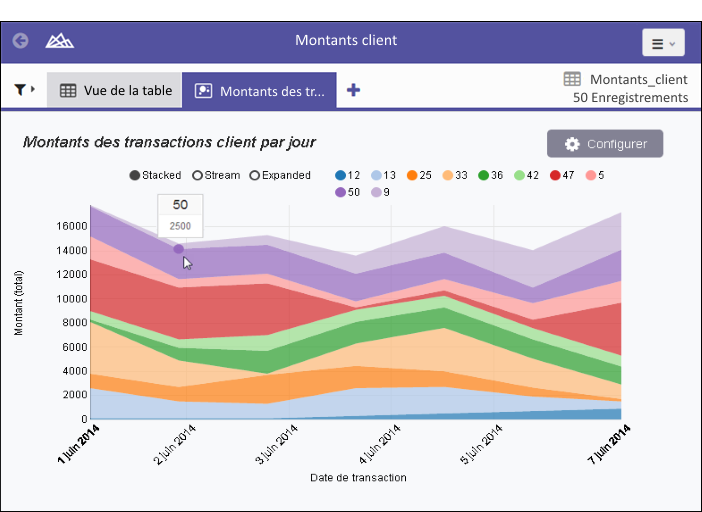Viewport: 702px width, 512px height.
Task: Click the chart icon on Montants des tr... tab
Action: (204, 90)
